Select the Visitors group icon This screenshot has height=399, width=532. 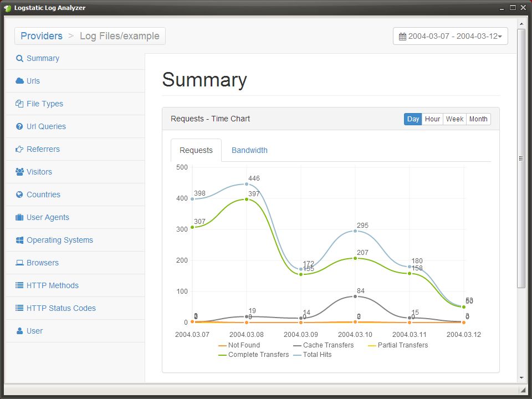tap(19, 172)
